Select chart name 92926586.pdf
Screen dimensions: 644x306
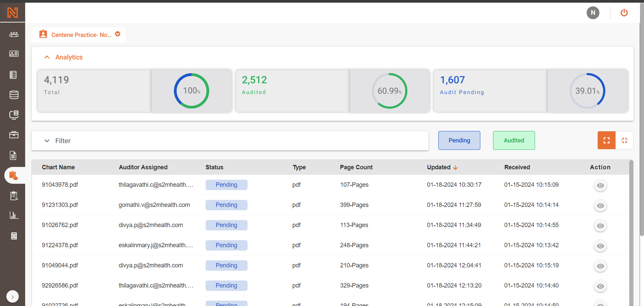pyautogui.click(x=60, y=286)
